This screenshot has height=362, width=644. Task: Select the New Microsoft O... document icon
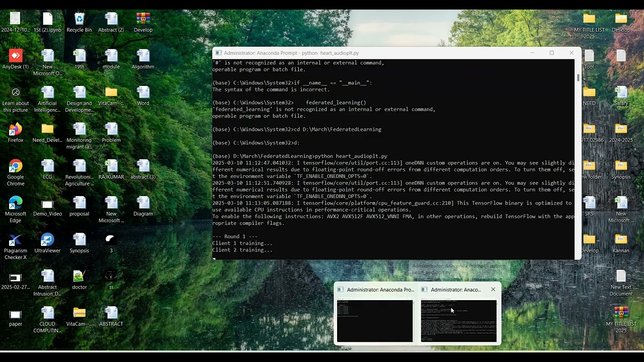pyautogui.click(x=47, y=63)
